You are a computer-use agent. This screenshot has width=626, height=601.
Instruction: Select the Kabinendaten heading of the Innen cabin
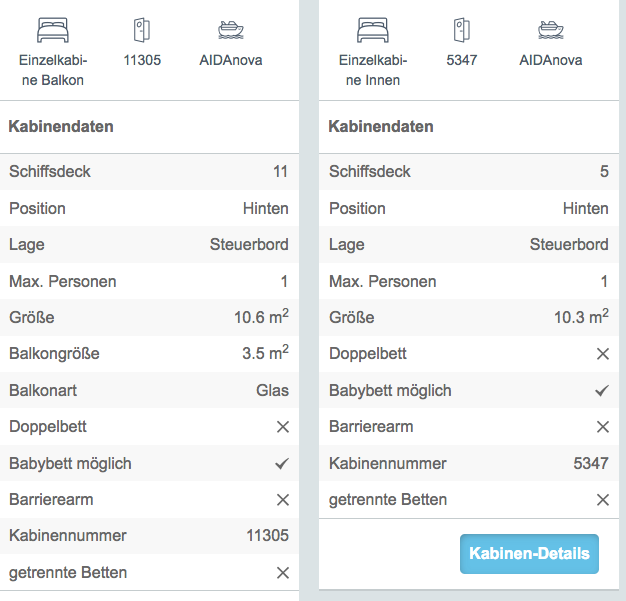click(x=381, y=127)
